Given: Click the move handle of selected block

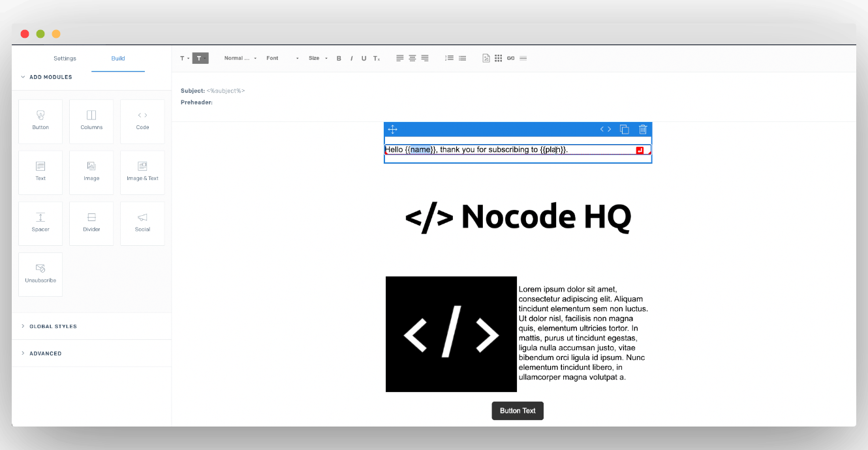Looking at the screenshot, I should [393, 129].
